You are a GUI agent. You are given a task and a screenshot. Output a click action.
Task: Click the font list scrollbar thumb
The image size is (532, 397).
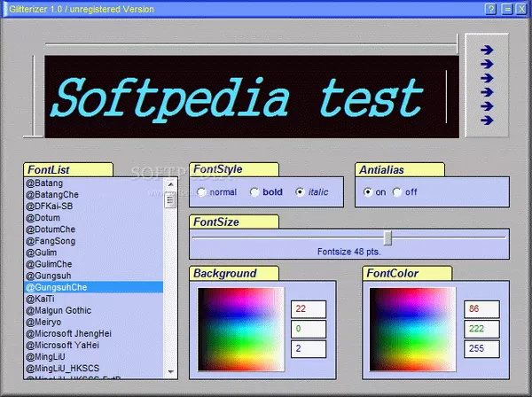[x=170, y=200]
